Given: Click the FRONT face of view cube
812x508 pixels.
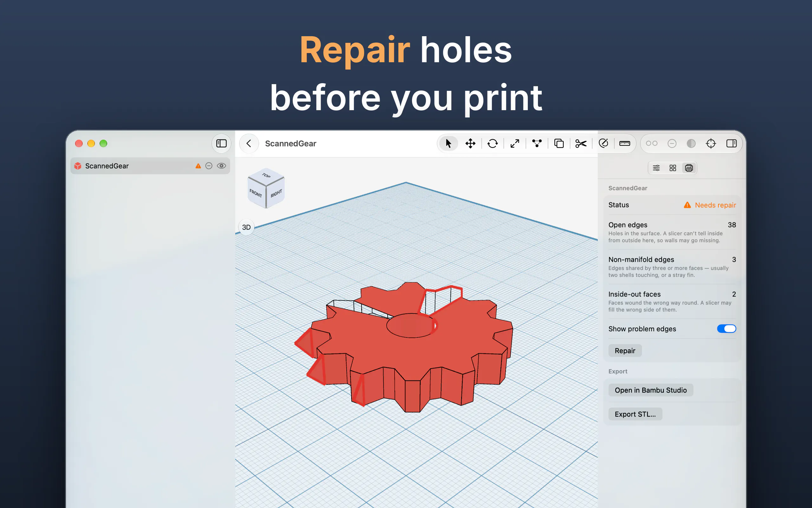Looking at the screenshot, I should [256, 193].
